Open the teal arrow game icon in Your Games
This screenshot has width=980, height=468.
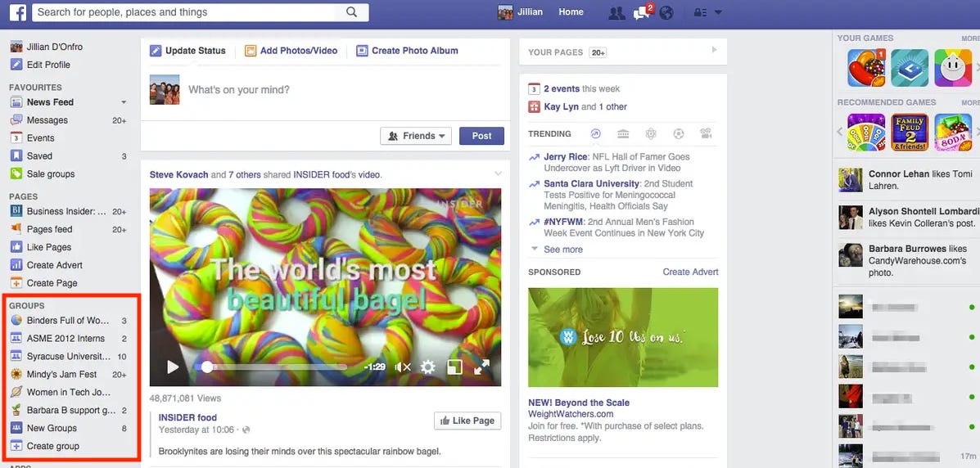(x=910, y=67)
